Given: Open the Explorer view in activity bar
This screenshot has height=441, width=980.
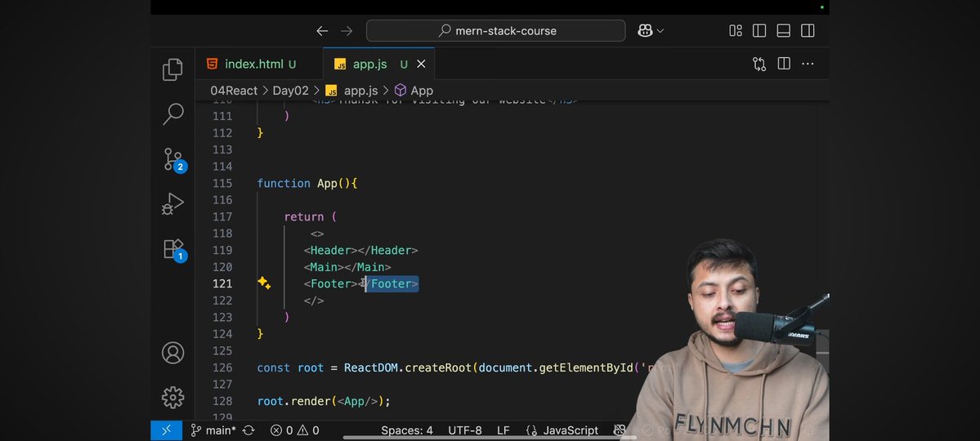Looking at the screenshot, I should 172,69.
